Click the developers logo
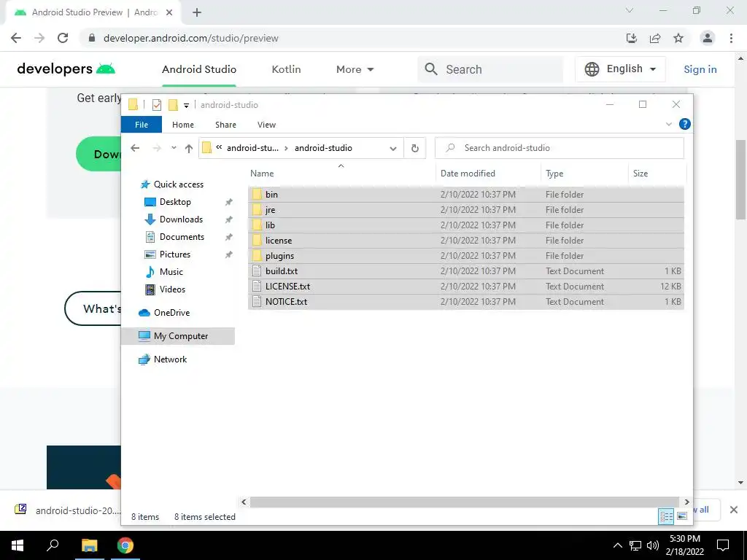This screenshot has width=747, height=560. coord(66,69)
